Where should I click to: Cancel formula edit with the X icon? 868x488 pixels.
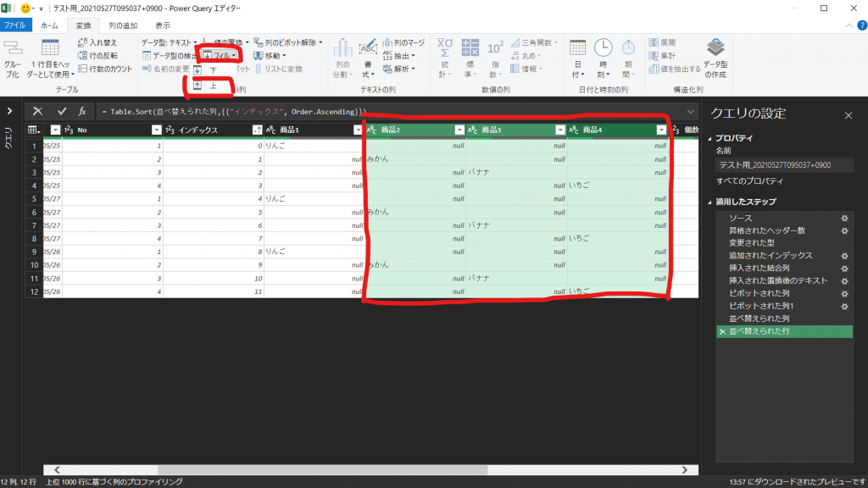pyautogui.click(x=38, y=111)
